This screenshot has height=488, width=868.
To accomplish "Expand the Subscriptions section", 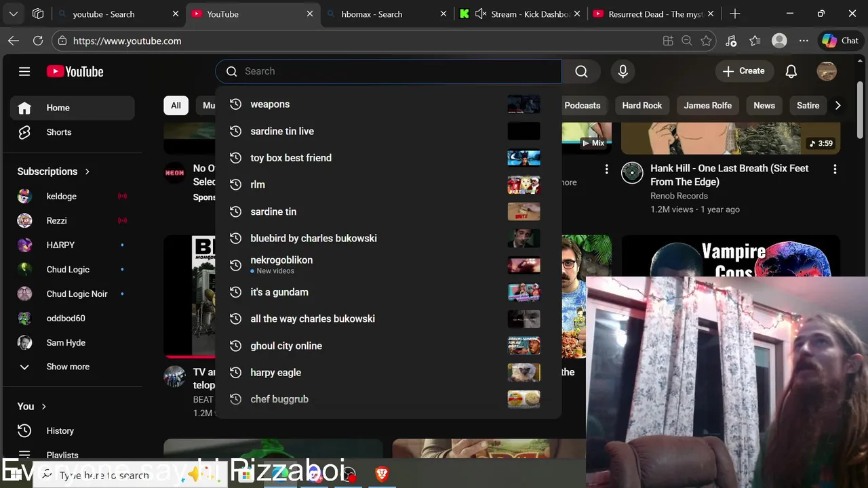I will [x=54, y=171].
